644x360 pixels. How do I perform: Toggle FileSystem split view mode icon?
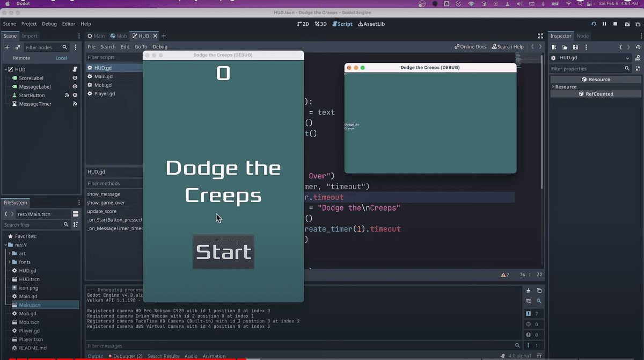click(76, 214)
